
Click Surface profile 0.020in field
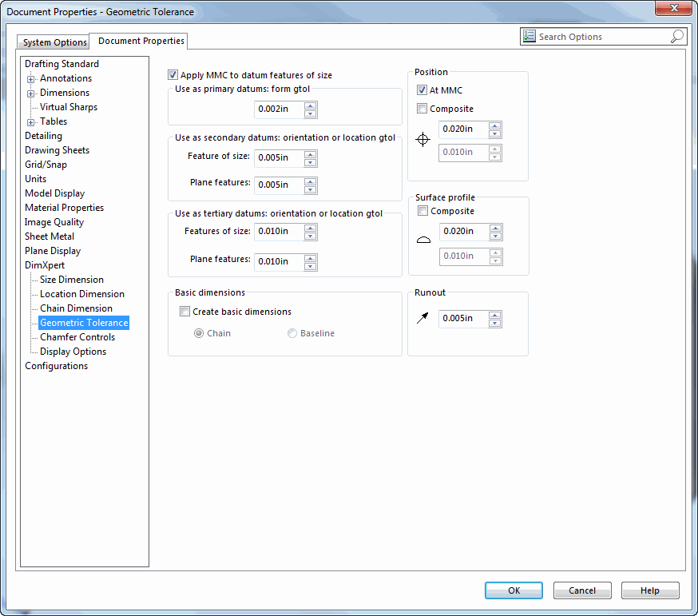tap(465, 231)
